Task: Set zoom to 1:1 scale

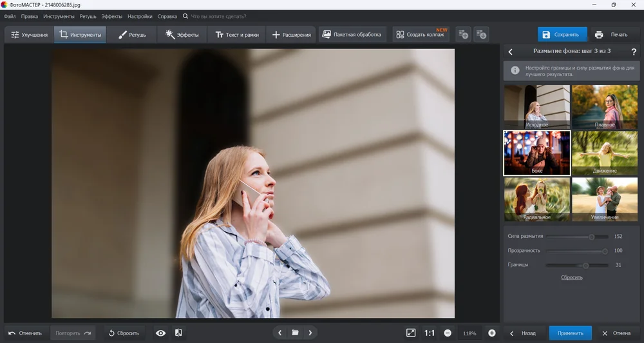Action: click(x=430, y=333)
